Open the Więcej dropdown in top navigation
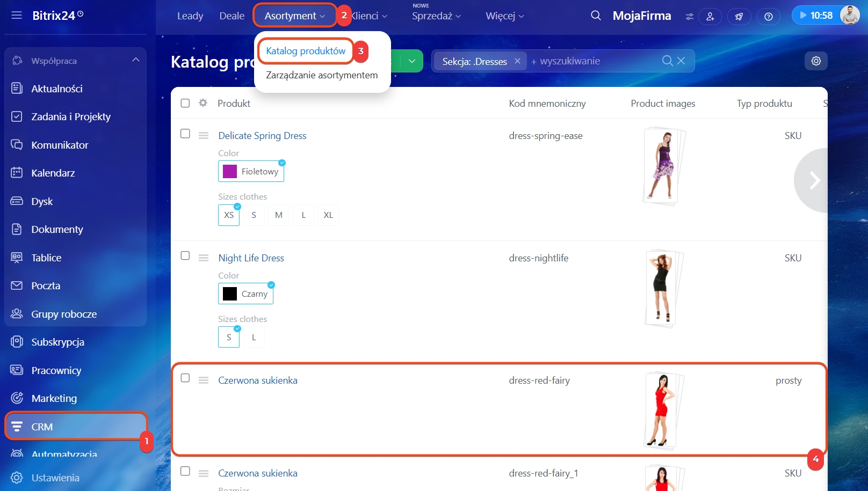 504,16
